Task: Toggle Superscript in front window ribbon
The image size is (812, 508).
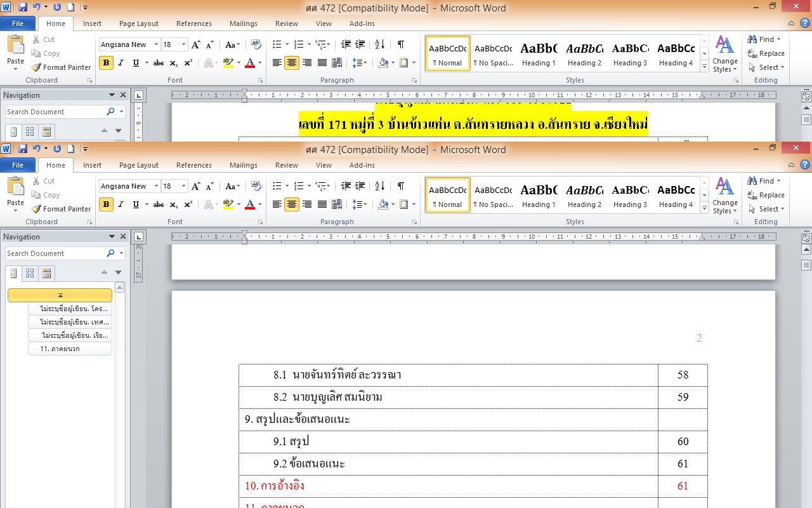Action: pos(188,204)
